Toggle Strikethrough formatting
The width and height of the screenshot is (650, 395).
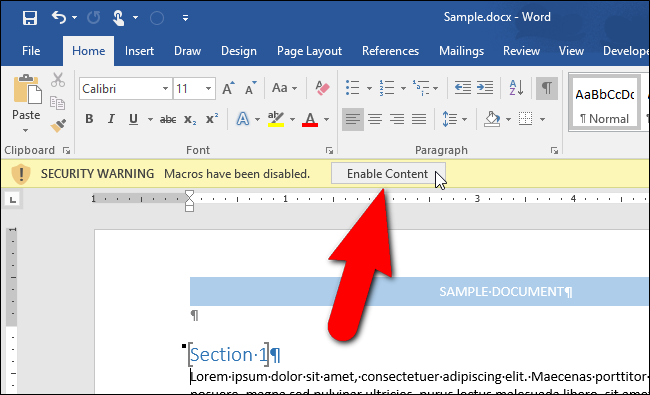click(x=168, y=120)
